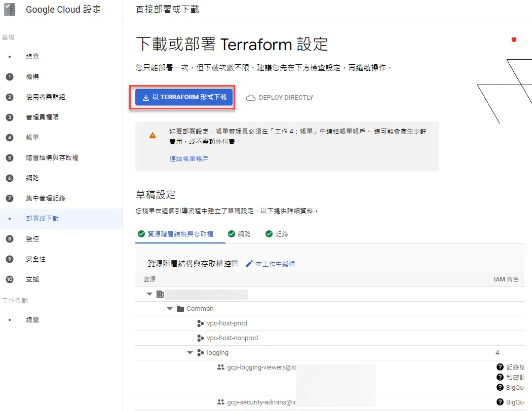Collapse the Common folder

(x=170, y=309)
